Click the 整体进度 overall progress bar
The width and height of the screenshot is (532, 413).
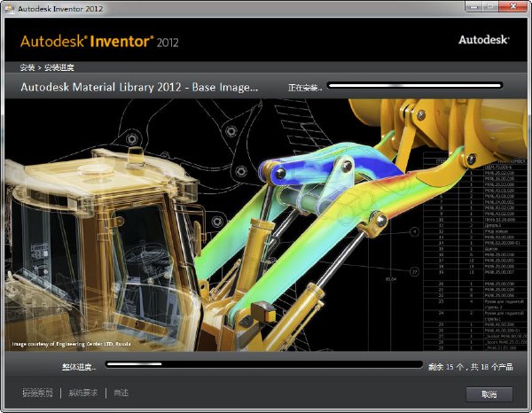coord(263,364)
